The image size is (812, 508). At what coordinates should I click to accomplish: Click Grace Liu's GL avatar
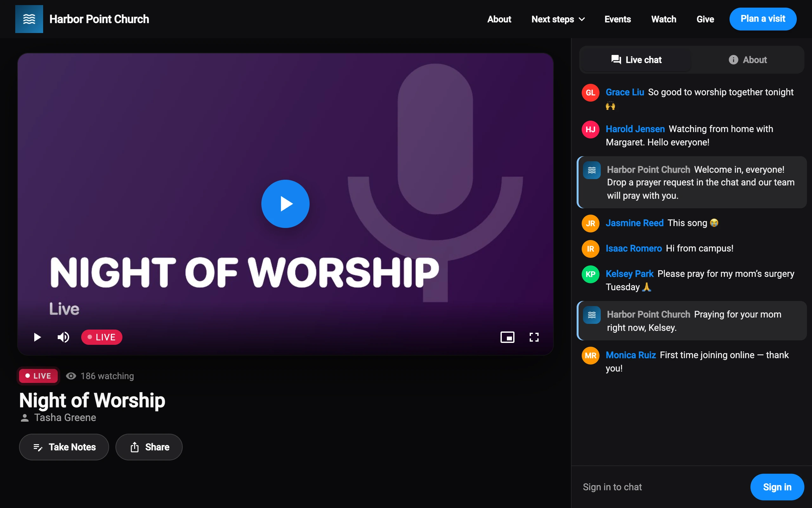click(590, 93)
